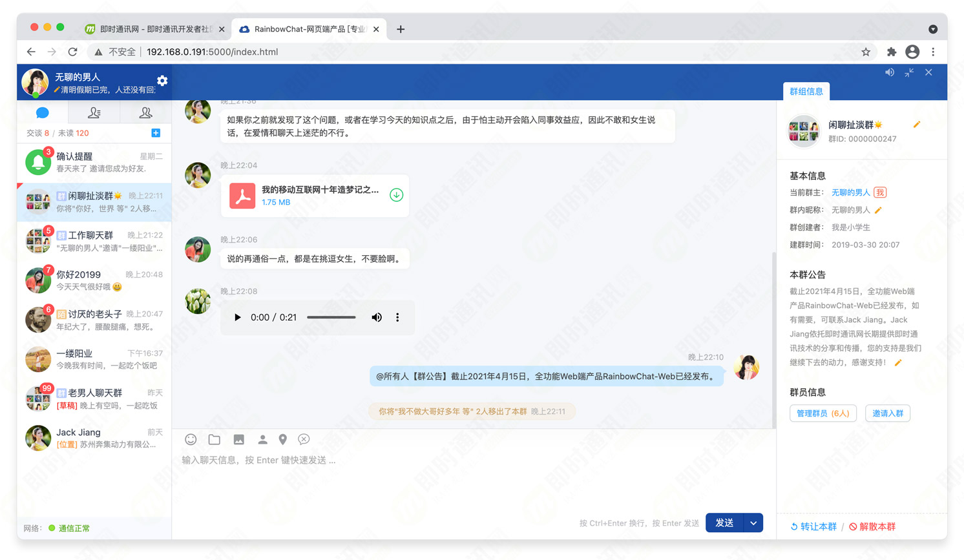Play the 0:21 voice message
964x560 pixels.
click(x=237, y=317)
